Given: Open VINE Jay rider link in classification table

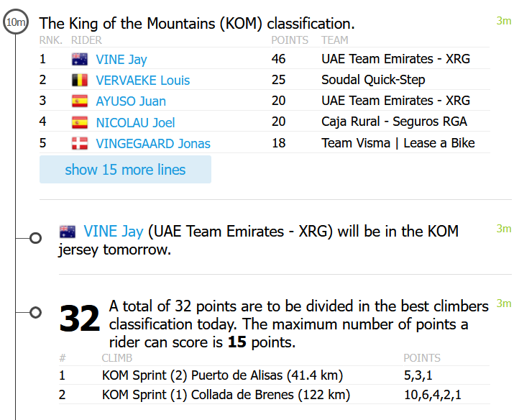Looking at the screenshot, I should click(x=121, y=60).
